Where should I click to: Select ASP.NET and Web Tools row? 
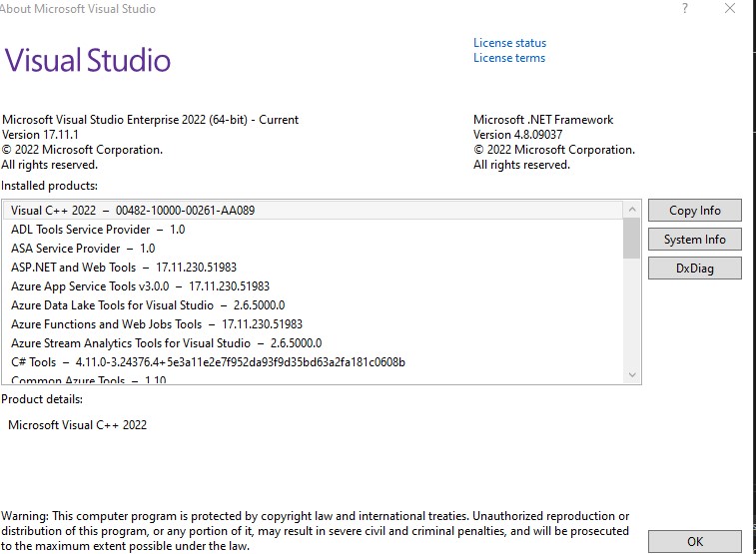[x=313, y=268]
